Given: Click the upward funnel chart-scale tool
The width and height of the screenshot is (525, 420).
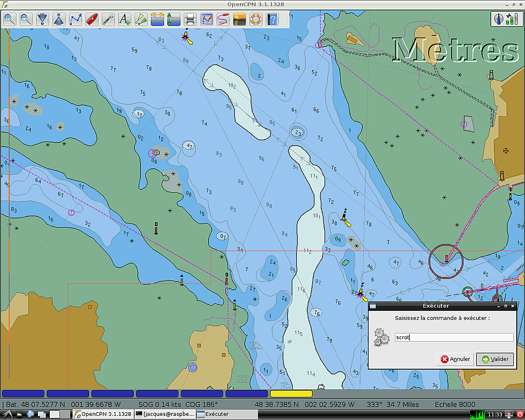Looking at the screenshot, I should pyautogui.click(x=59, y=19).
